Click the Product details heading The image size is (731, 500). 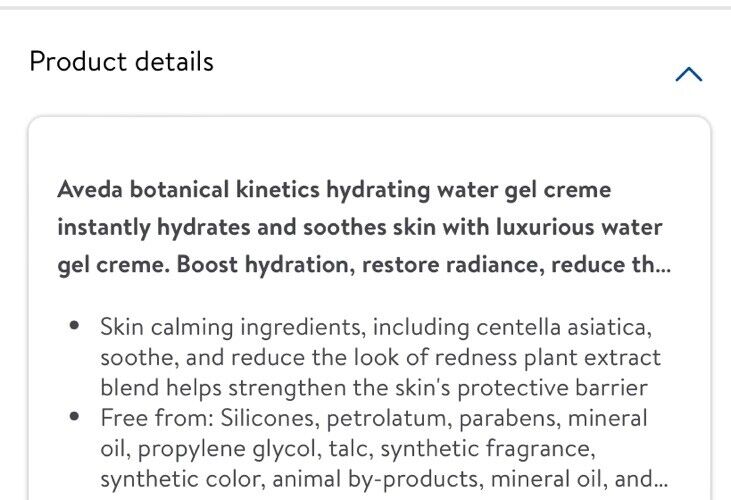click(121, 62)
